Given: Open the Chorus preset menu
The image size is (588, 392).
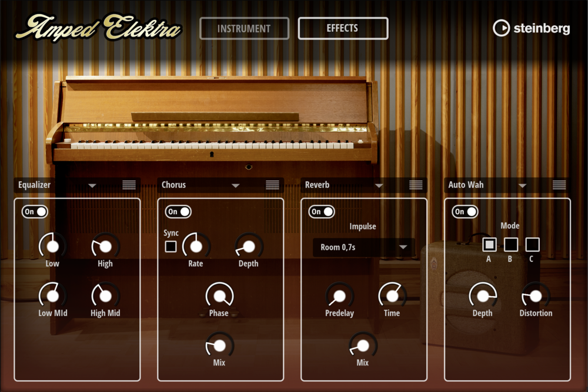Looking at the screenshot, I should tap(272, 184).
